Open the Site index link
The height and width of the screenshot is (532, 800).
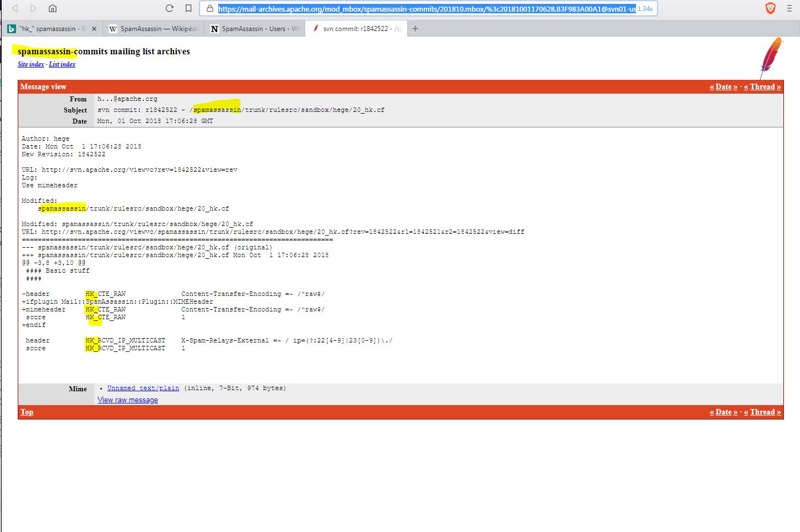tap(31, 64)
